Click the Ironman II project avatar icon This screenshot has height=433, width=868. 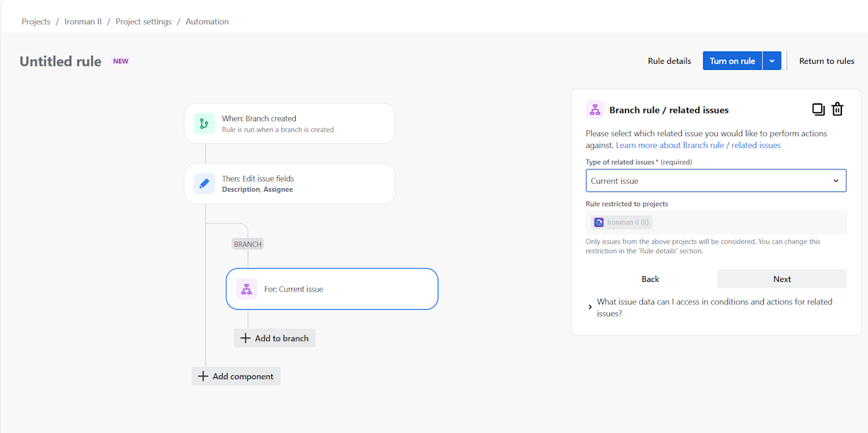click(599, 222)
